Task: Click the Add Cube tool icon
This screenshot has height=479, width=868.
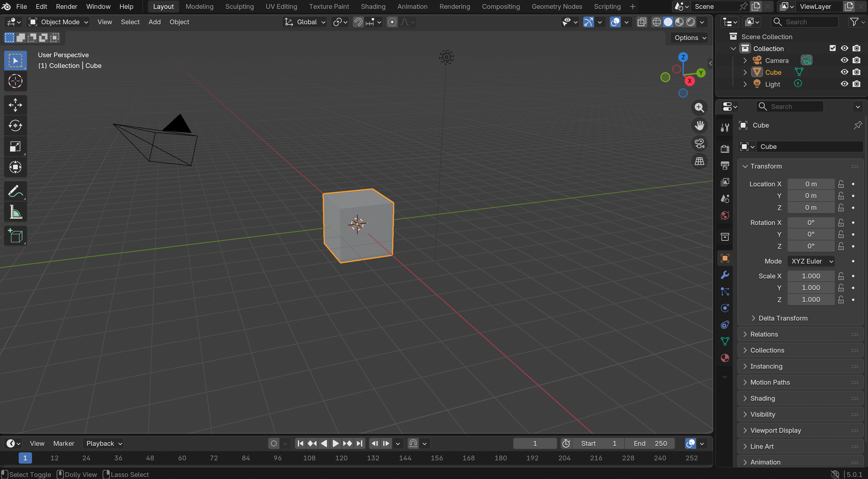Action: [15, 236]
